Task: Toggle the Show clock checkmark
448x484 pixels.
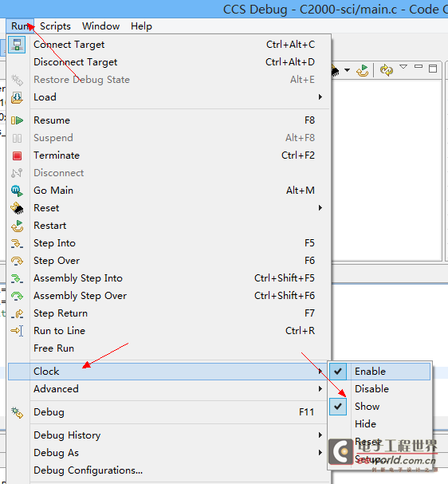Action: (x=338, y=407)
